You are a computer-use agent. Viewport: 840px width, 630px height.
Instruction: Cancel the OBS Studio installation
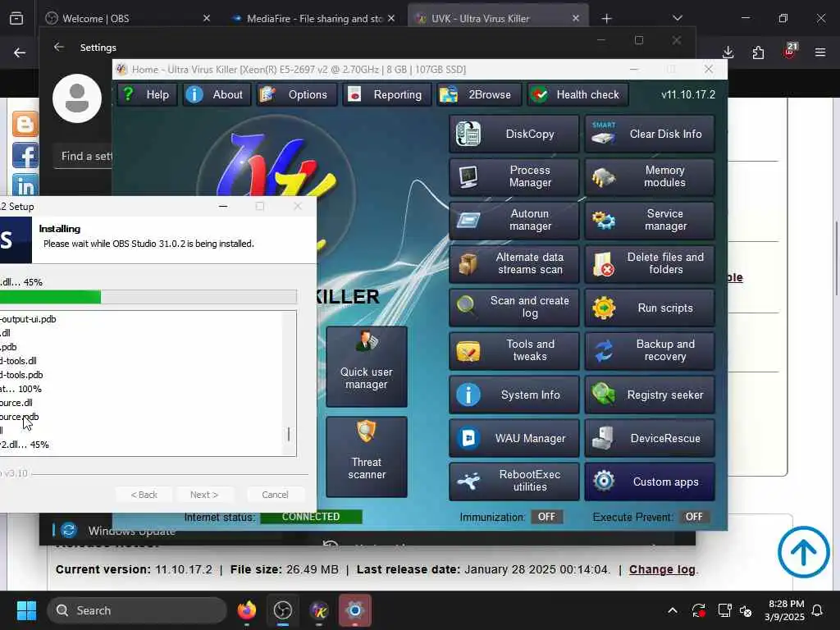click(x=276, y=495)
